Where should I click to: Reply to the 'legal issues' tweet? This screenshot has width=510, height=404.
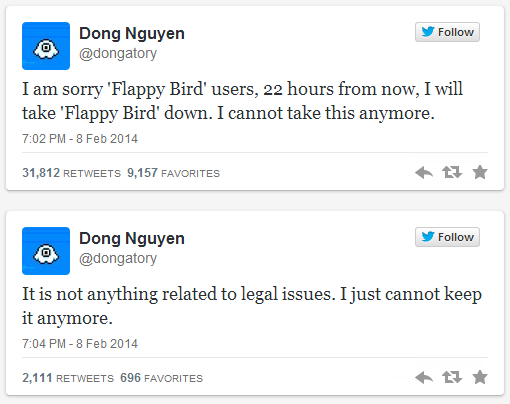424,377
